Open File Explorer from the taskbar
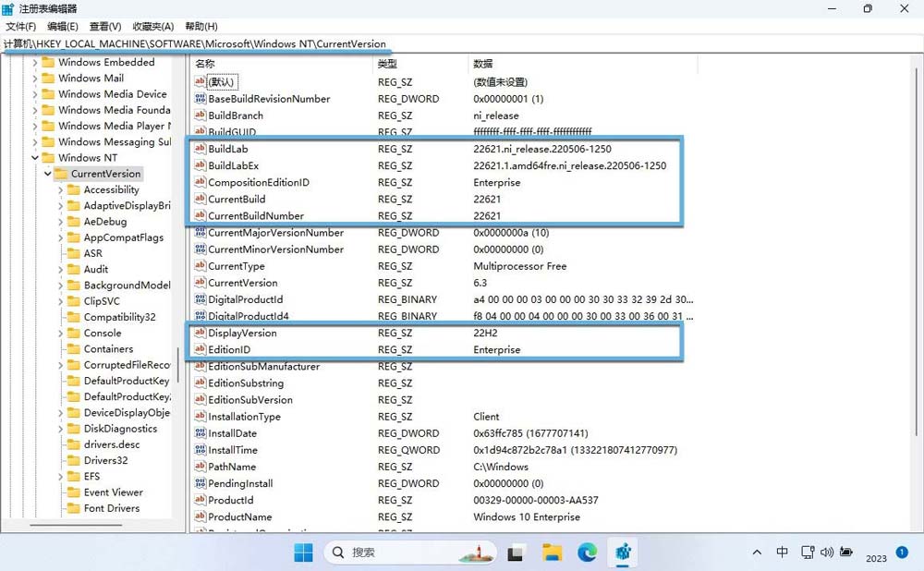This screenshot has width=924, height=571. (x=553, y=553)
